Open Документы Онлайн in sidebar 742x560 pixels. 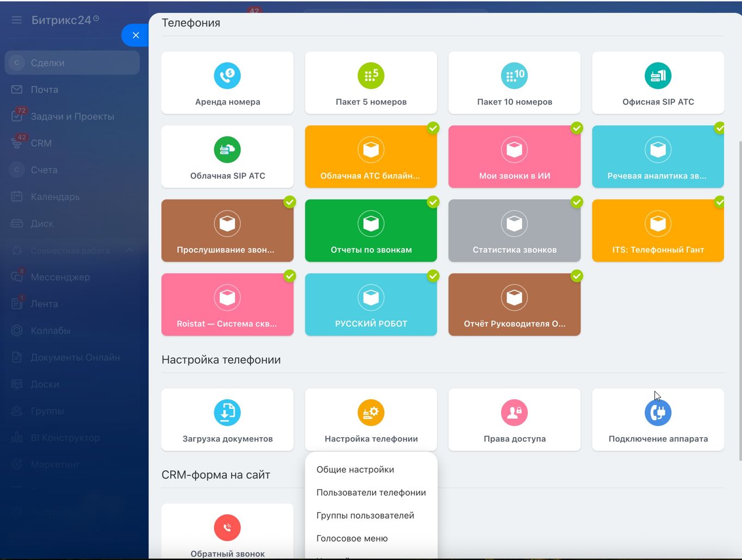tap(72, 357)
